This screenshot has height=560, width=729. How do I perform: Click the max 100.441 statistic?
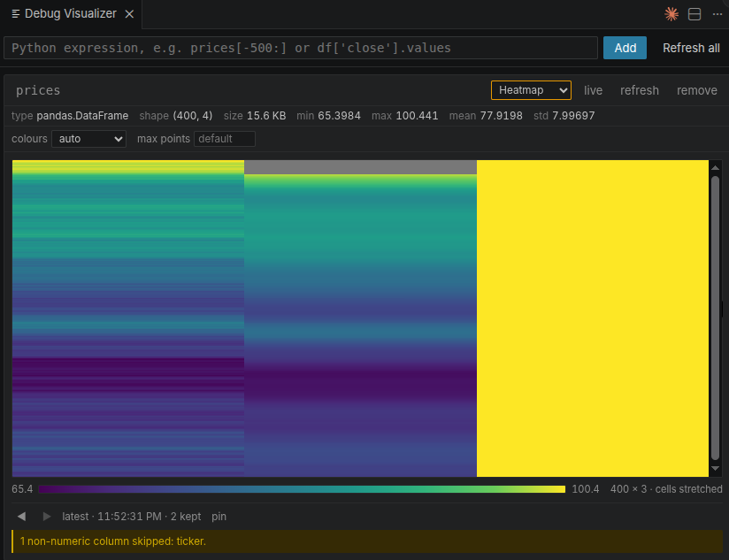pyautogui.click(x=404, y=116)
